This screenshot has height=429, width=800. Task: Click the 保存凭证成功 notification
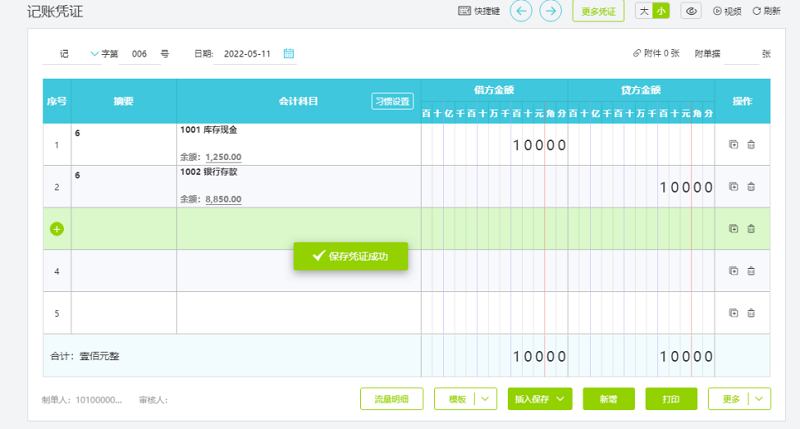[351, 256]
